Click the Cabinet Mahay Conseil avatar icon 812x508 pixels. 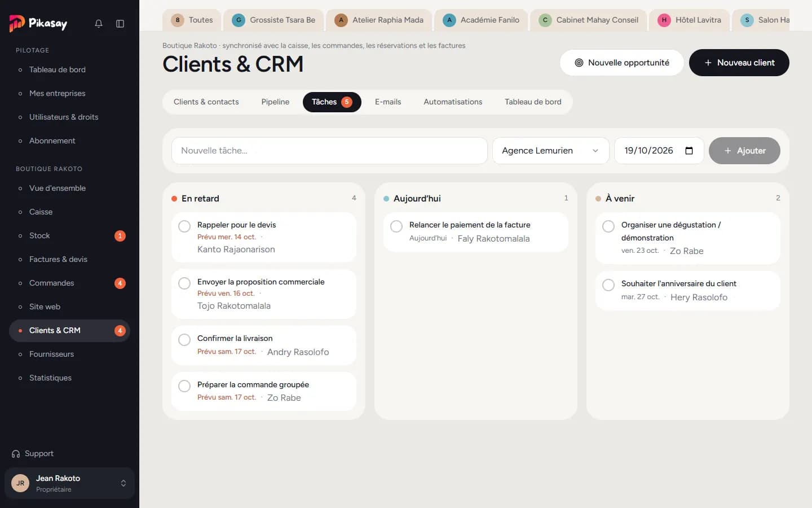(545, 20)
